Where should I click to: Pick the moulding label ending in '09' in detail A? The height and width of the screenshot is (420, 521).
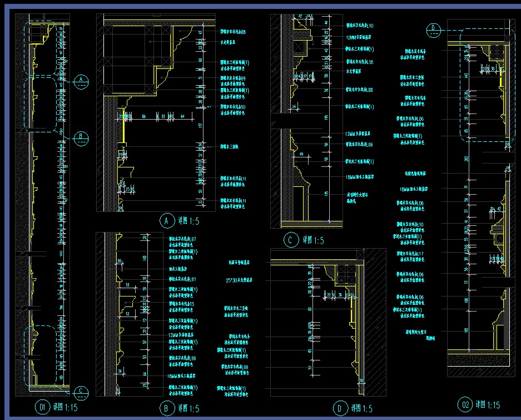pyautogui.click(x=233, y=78)
